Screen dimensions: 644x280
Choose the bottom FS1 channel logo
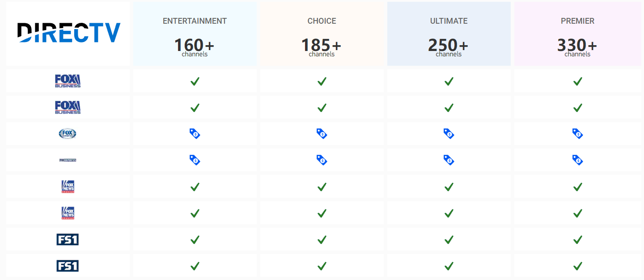pyautogui.click(x=68, y=266)
